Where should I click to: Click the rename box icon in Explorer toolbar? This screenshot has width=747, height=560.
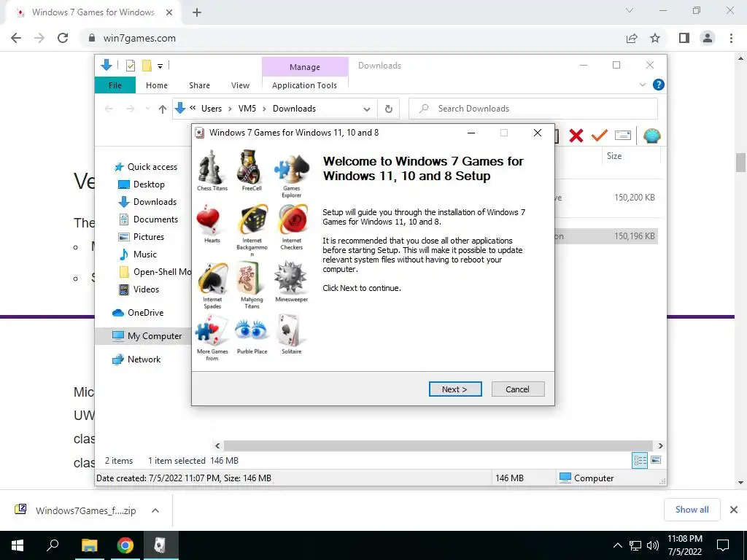pos(623,136)
